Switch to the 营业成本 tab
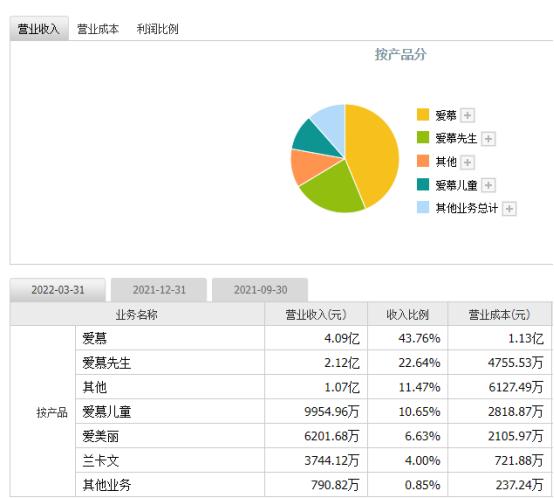Image resolution: width=554 pixels, height=498 pixels. [x=98, y=29]
